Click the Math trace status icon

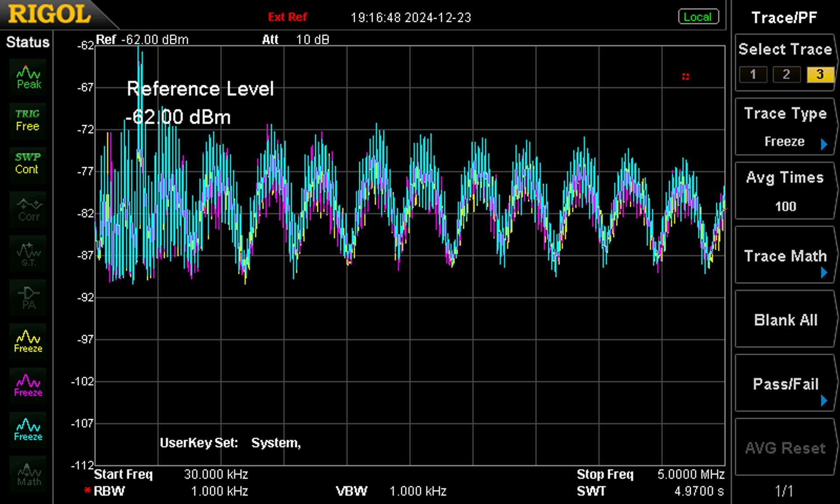point(28,475)
